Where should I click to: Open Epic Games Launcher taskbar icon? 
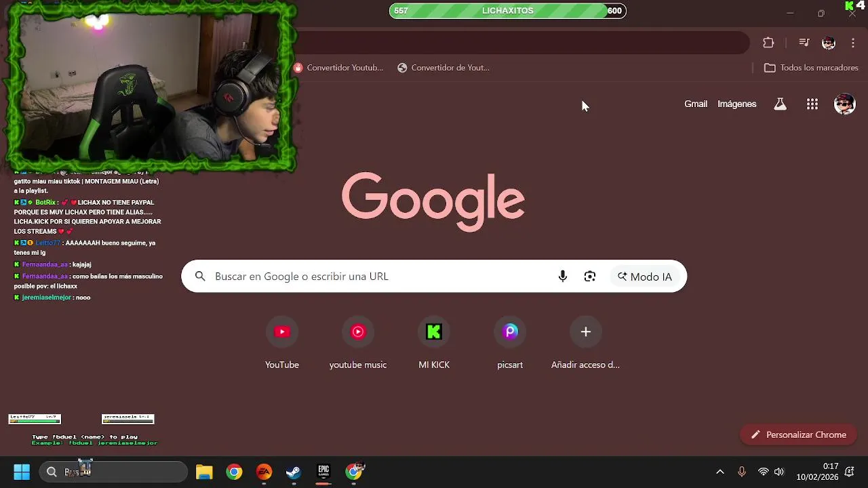click(x=323, y=472)
